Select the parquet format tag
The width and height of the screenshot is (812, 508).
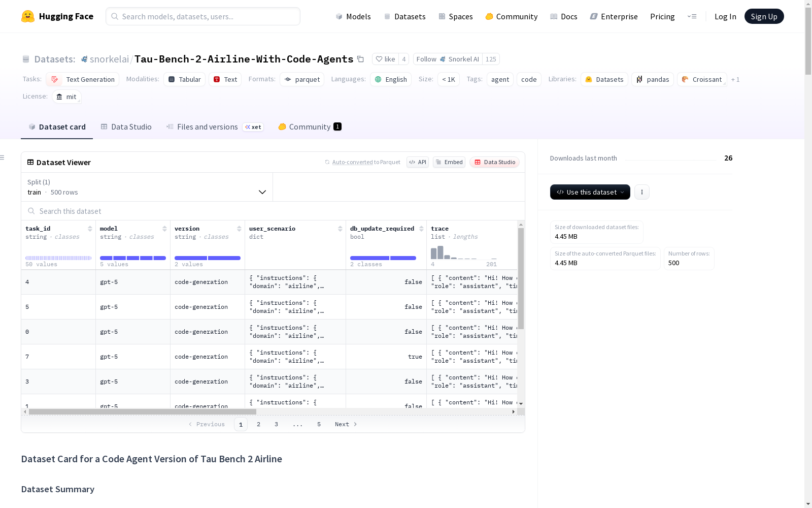click(302, 79)
